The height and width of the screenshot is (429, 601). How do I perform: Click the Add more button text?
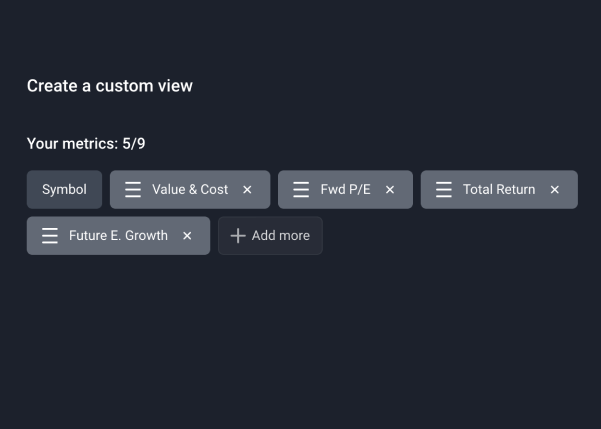(x=281, y=236)
